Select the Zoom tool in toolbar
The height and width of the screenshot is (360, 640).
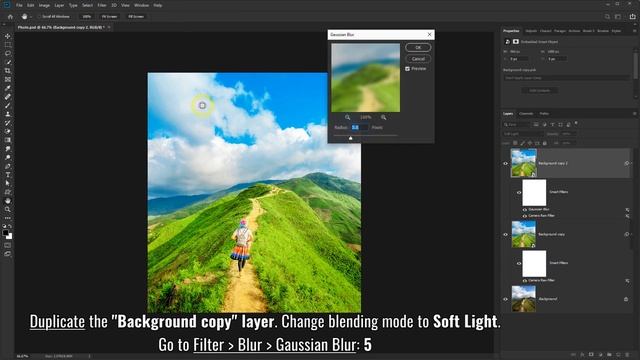point(8,209)
